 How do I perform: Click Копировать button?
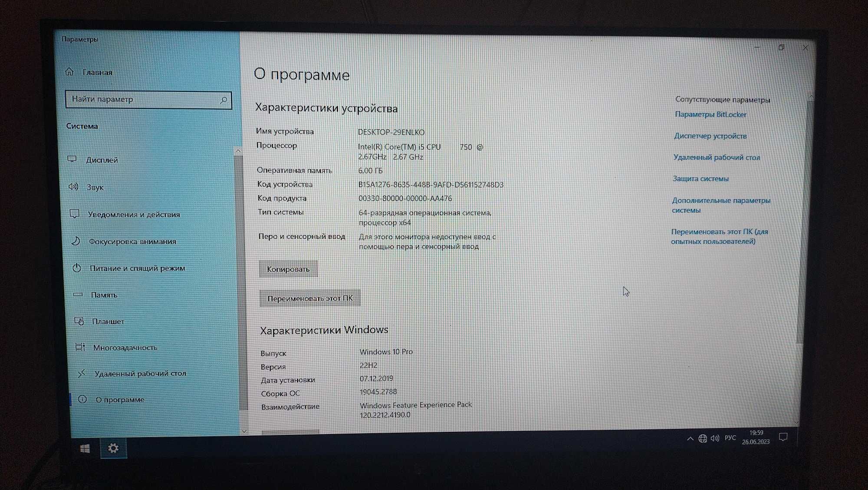(x=288, y=268)
